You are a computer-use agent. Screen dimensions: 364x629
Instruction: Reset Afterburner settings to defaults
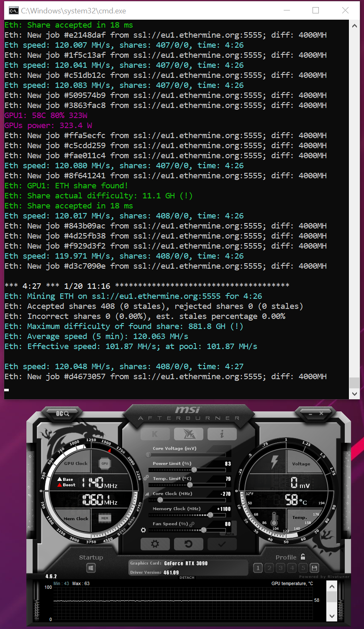coord(189,544)
